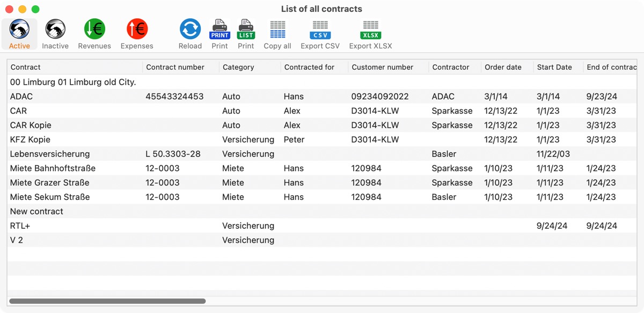Export contracts as XLSX

coord(370,29)
